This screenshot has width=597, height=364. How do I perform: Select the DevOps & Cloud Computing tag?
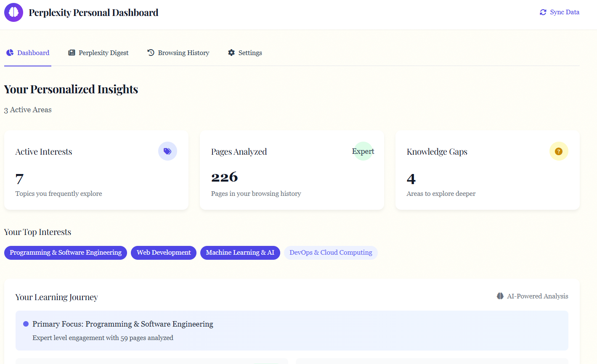(x=331, y=253)
